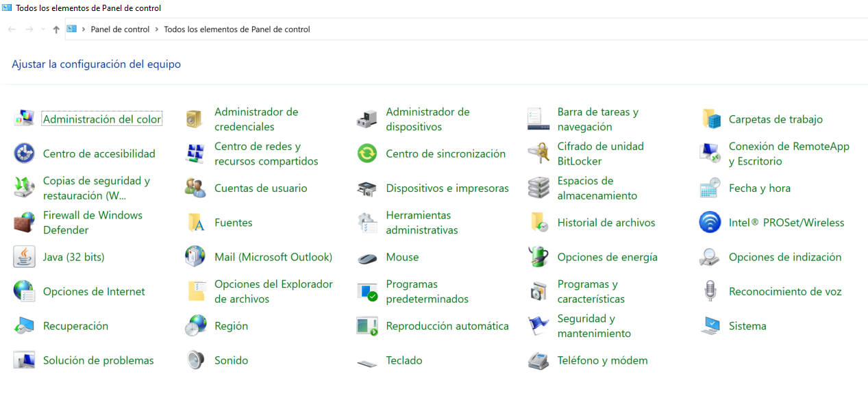The height and width of the screenshot is (409, 868).
Task: Expand the chevron before Panel de control breadcrumb
Action: (x=84, y=29)
